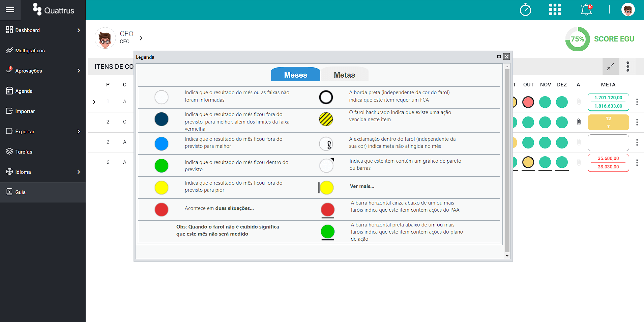Click meta box 35.600,00 / 38.030,00

608,163
